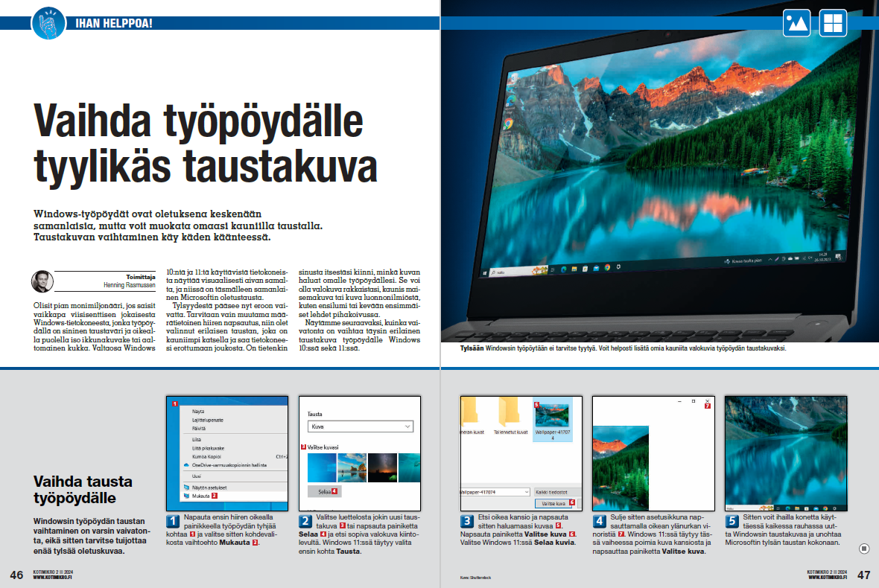Open the www.kotimikro.fi link on page 47
Screen dimensions: 879x588
click(828, 578)
